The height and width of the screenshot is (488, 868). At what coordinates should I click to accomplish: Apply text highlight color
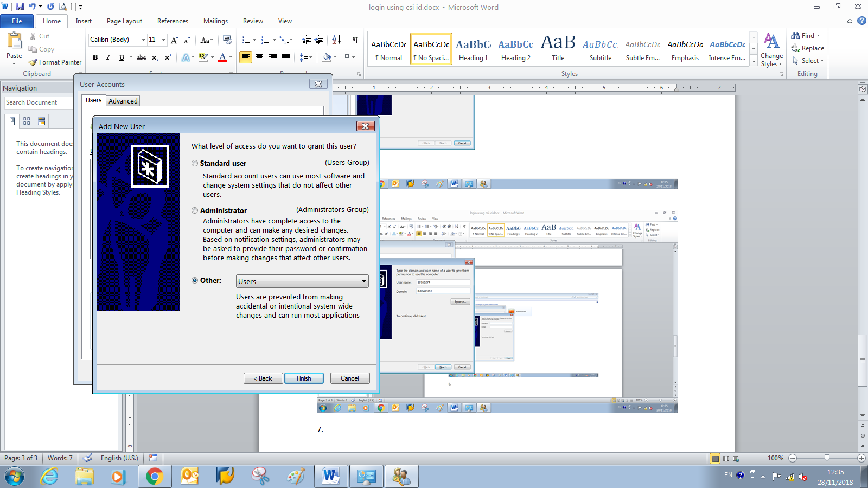(203, 57)
